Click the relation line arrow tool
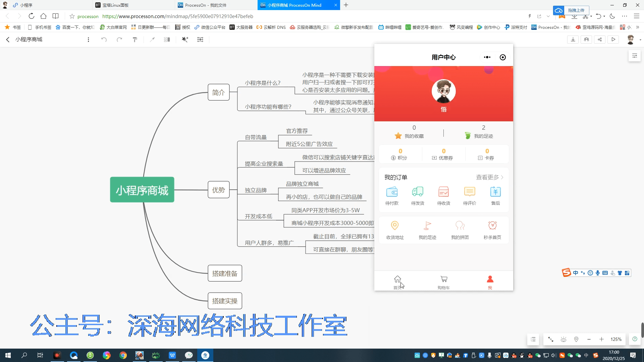The height and width of the screenshot is (362, 644). tap(152, 40)
